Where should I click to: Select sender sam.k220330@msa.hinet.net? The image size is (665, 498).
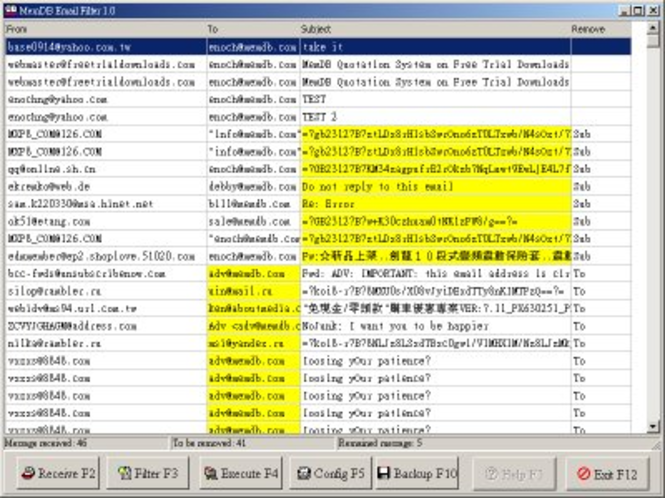(x=105, y=204)
